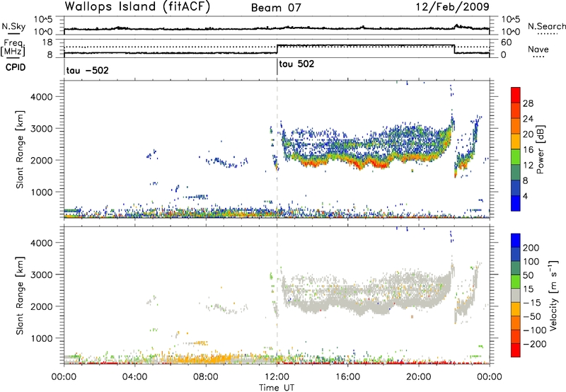Click the blue swatch in Power colorbar
This screenshot has width=566, height=392.
pyautogui.click(x=516, y=203)
